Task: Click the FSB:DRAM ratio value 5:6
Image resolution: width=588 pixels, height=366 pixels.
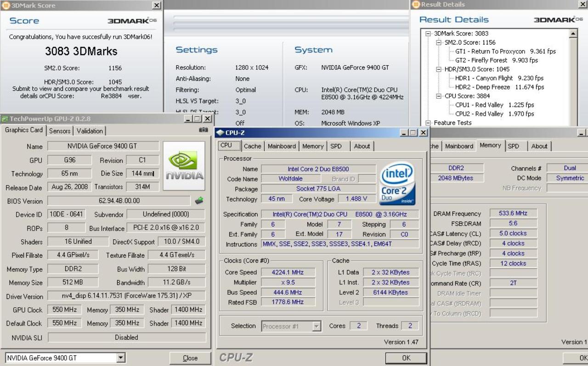Action: 513,224
